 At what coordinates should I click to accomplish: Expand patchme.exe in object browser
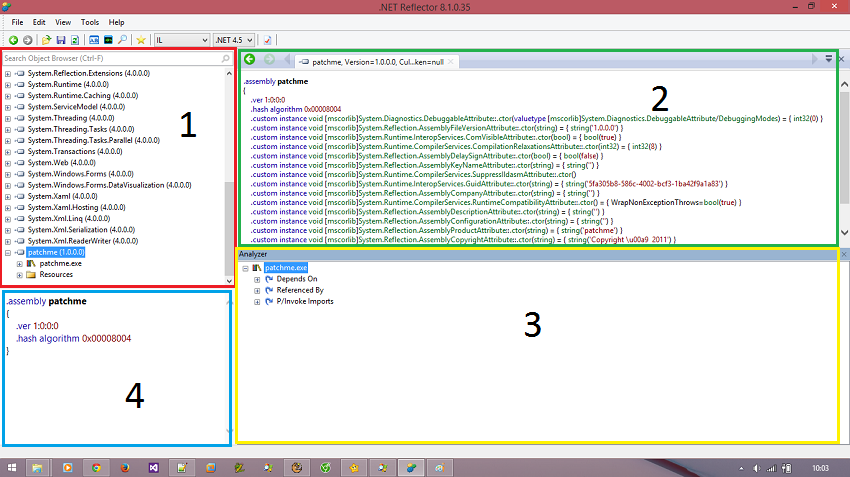point(20,264)
